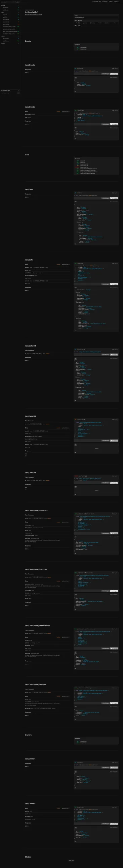
Task: Click the Download OpenAPI Document link
Action: click(33, 15)
